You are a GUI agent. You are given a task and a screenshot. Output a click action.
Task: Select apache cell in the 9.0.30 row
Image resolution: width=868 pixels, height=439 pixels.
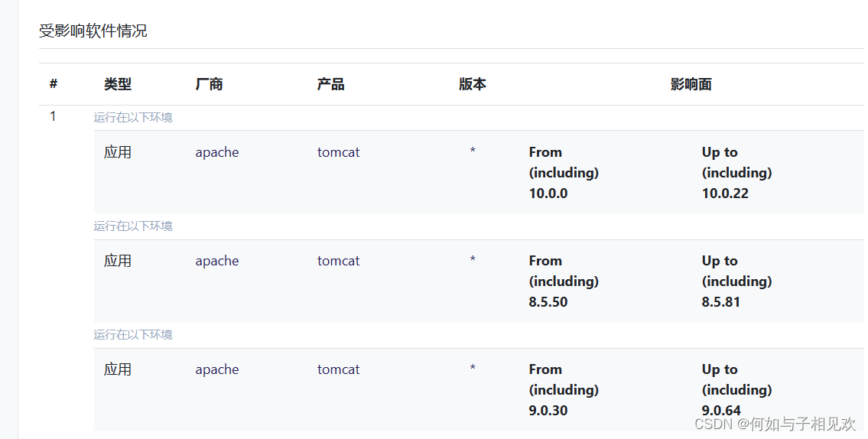[x=217, y=370]
